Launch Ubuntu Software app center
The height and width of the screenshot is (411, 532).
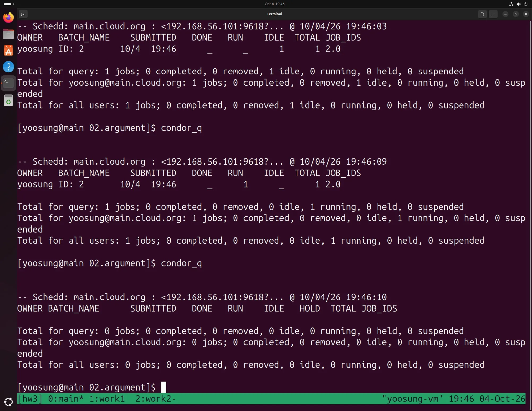click(x=8, y=50)
